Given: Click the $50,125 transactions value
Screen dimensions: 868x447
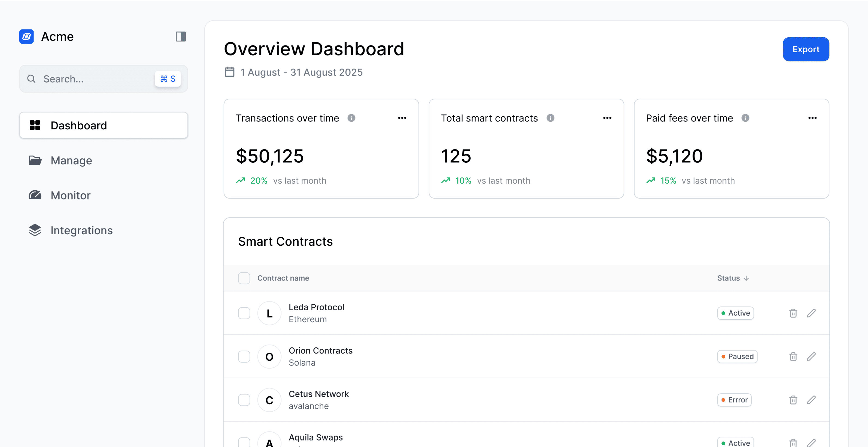Looking at the screenshot, I should point(269,156).
